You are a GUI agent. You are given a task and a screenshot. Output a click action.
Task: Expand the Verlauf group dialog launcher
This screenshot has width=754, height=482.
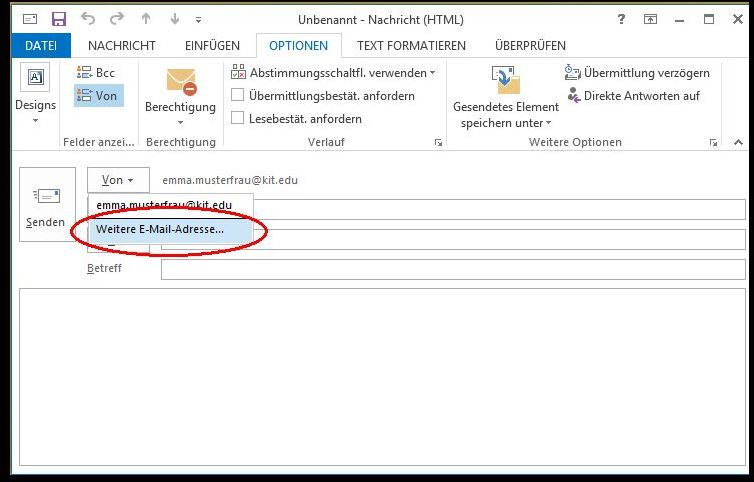coord(438,143)
